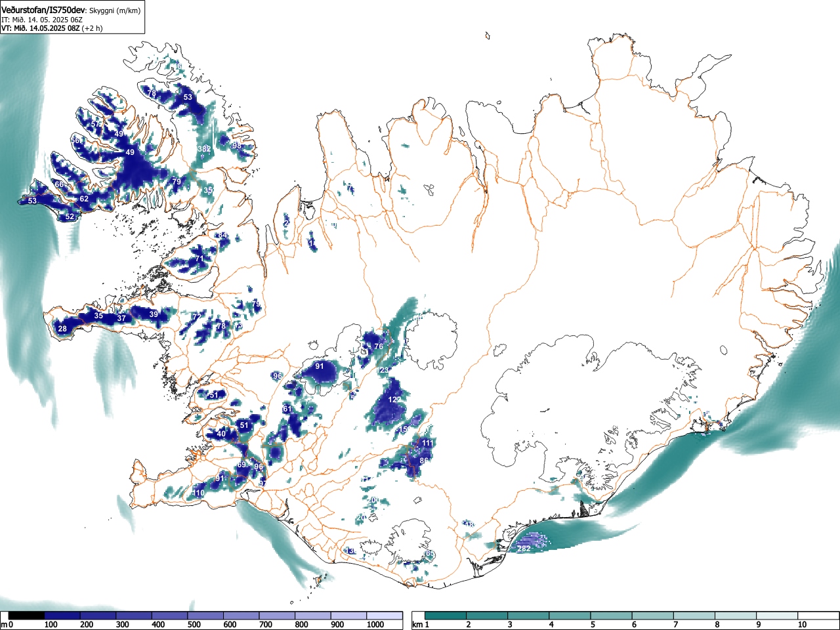Click the 72 visibility value on the map
The width and height of the screenshot is (840, 630).
tap(196, 317)
